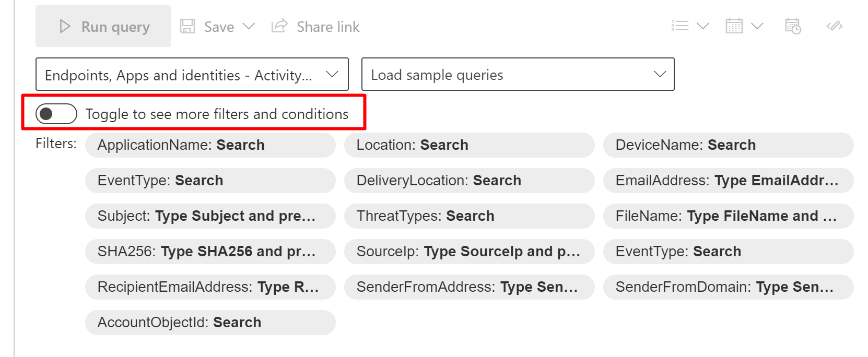The image size is (868, 357).
Task: Click the ThreatTypes search filter
Action: coord(469,216)
